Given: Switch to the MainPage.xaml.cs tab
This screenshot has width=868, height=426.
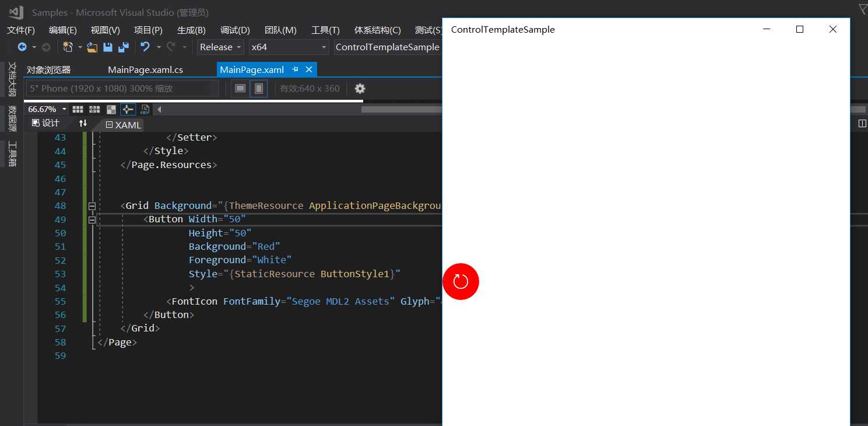Looking at the screenshot, I should [x=145, y=70].
